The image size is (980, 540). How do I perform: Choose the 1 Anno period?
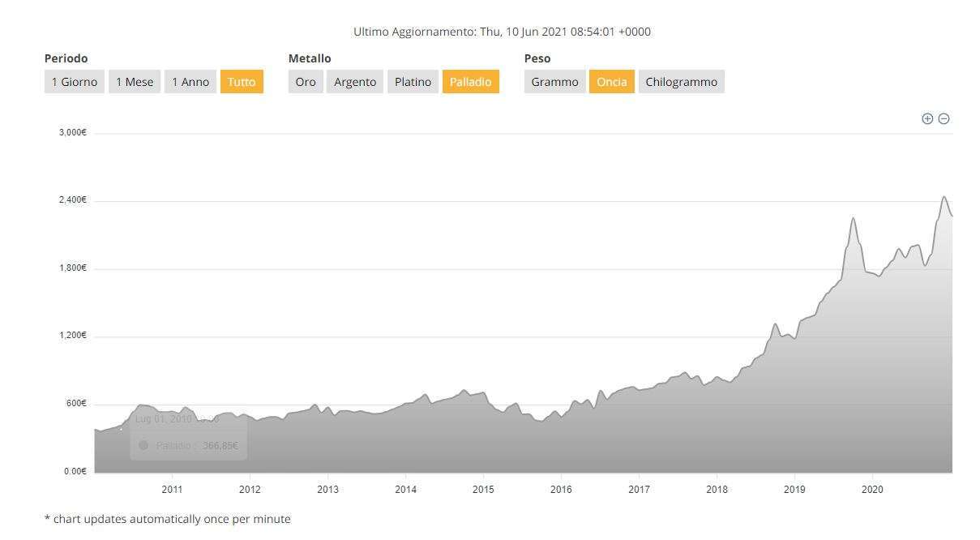[190, 82]
